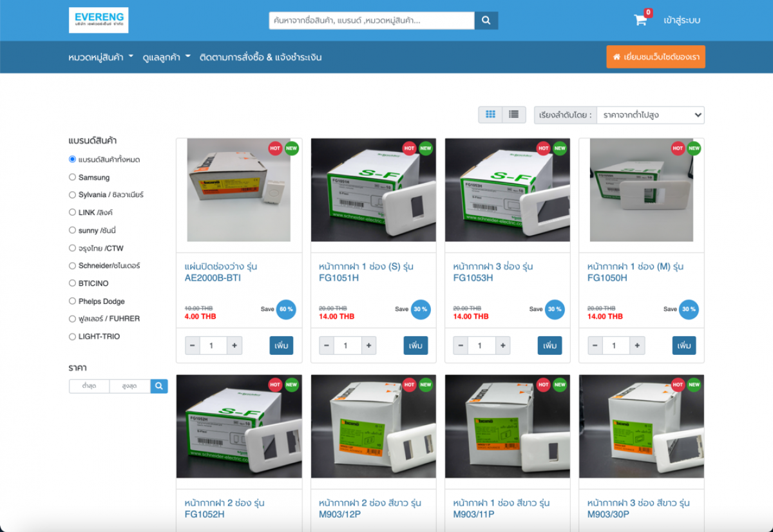This screenshot has height=532, width=773.
Task: Select the all brands radio option
Action: [73, 159]
